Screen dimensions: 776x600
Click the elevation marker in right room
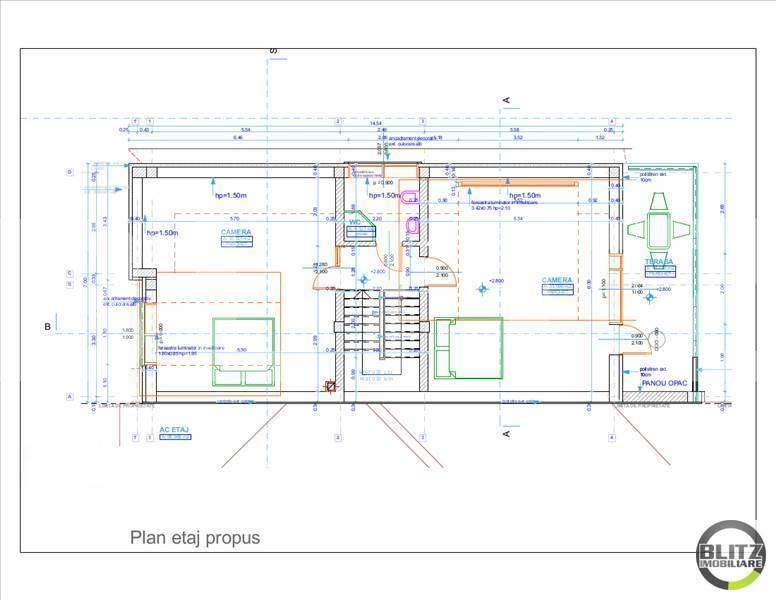(483, 288)
